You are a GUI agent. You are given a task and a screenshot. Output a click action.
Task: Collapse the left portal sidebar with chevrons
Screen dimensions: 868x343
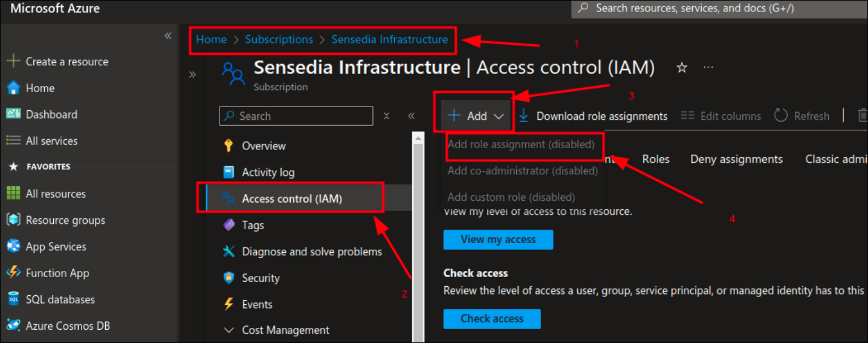(x=168, y=36)
